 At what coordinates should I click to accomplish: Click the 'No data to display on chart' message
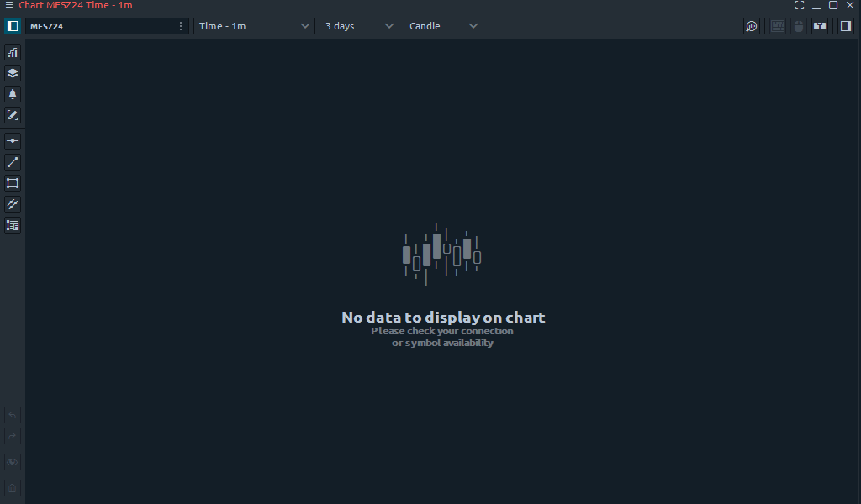tap(443, 317)
